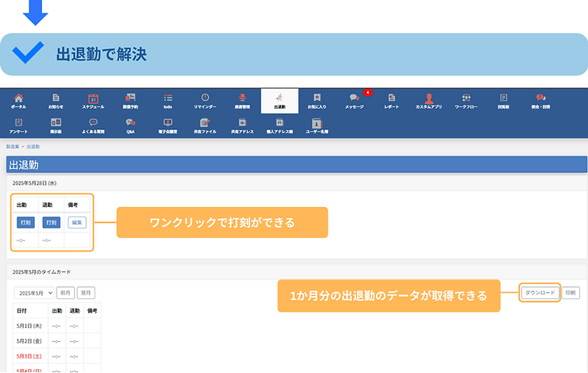
Task: Open メッセージ with the red badge
Action: [x=354, y=100]
